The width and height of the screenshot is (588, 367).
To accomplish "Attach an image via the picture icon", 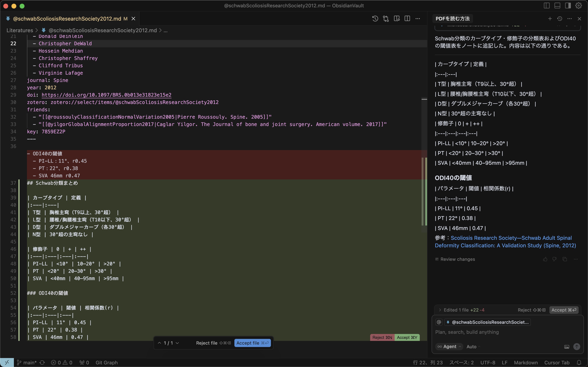I will [x=566, y=346].
